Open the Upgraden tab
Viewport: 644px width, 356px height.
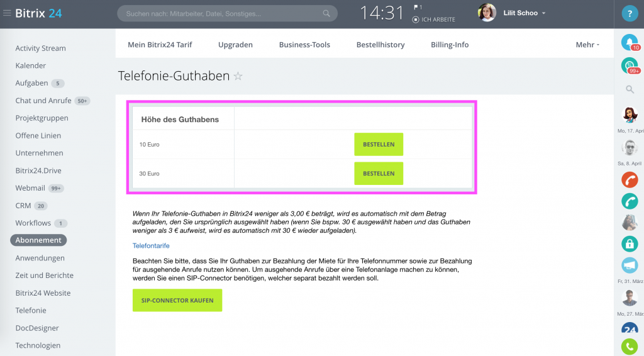(x=235, y=45)
